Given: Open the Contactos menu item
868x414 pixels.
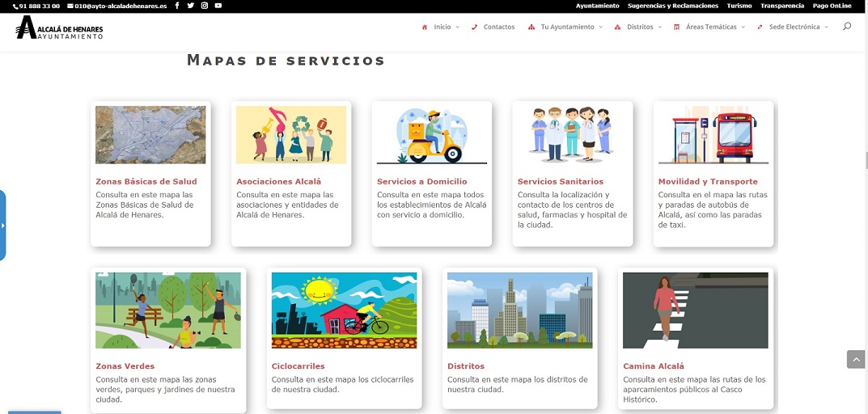Looking at the screenshot, I should pos(499,27).
